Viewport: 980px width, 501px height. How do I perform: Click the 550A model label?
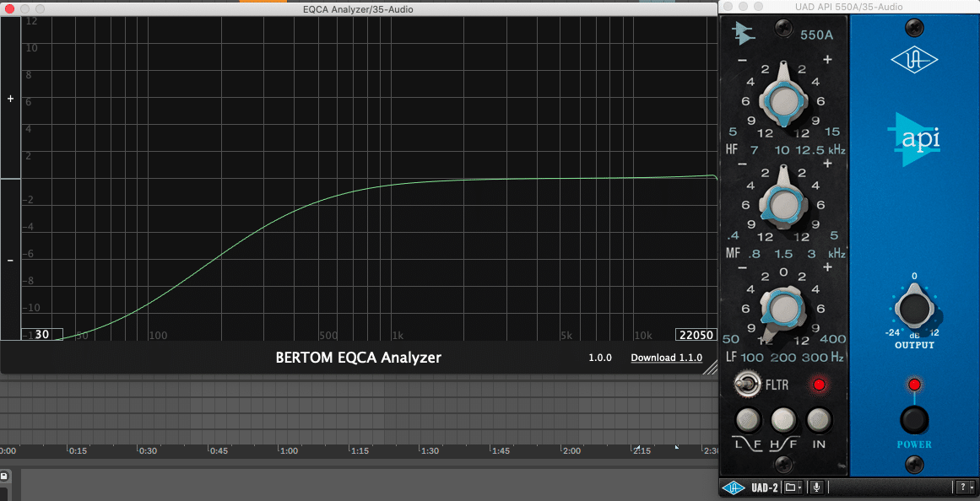(x=817, y=35)
